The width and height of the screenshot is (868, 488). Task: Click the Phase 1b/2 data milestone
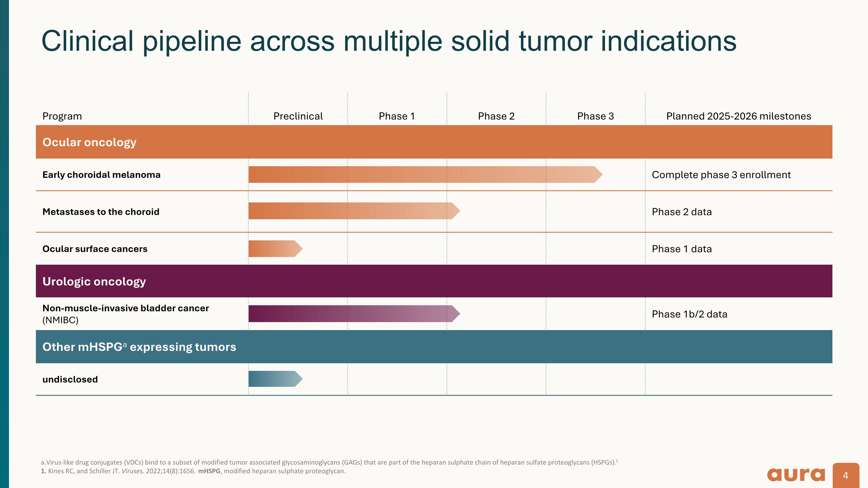pos(689,314)
